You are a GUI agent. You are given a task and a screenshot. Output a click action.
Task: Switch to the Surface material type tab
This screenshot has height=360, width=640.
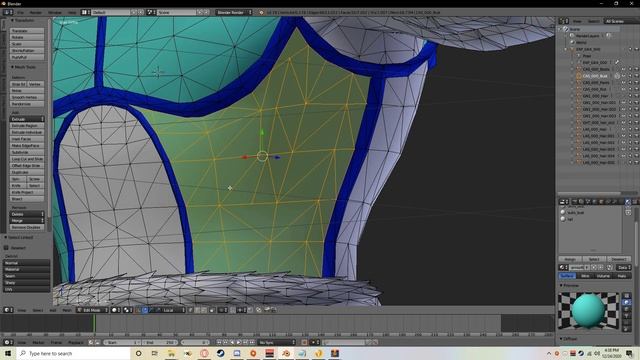[567, 276]
